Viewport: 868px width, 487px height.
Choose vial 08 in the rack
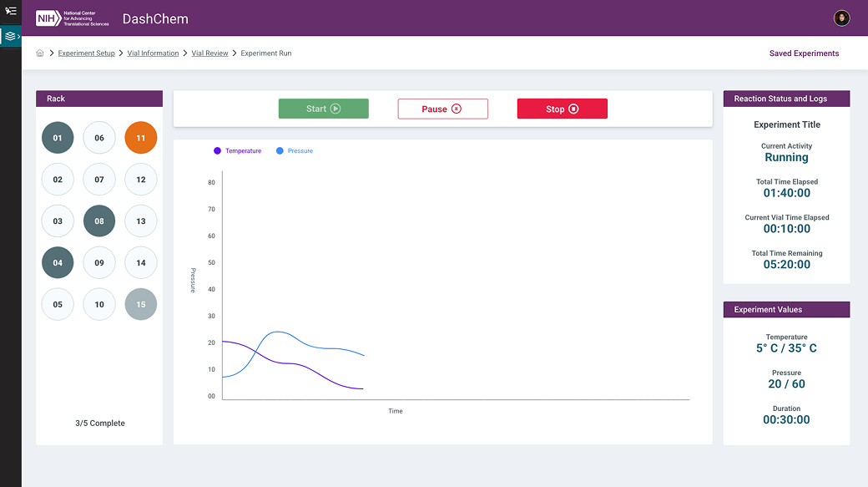coord(99,221)
